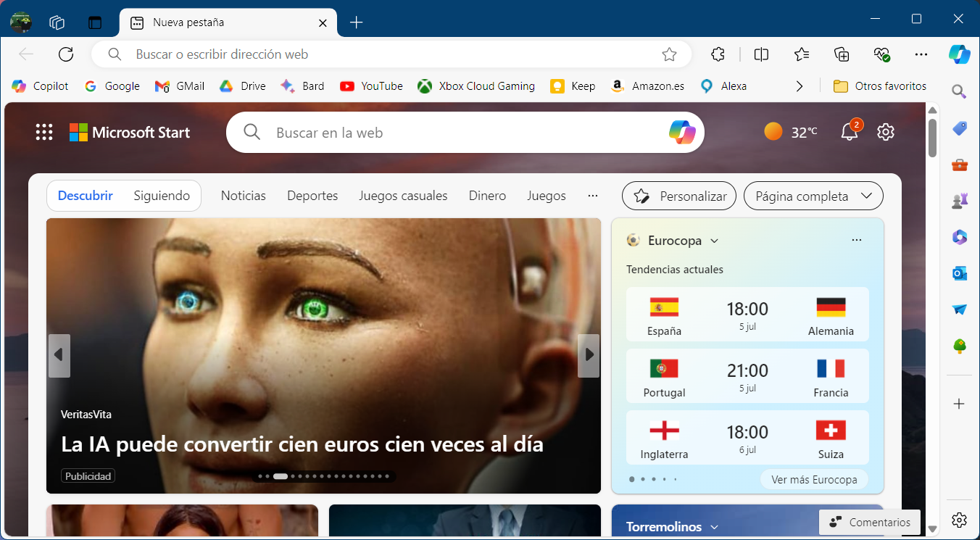The height and width of the screenshot is (540, 980).
Task: Click Ver más Eurocopa link
Action: click(x=813, y=479)
